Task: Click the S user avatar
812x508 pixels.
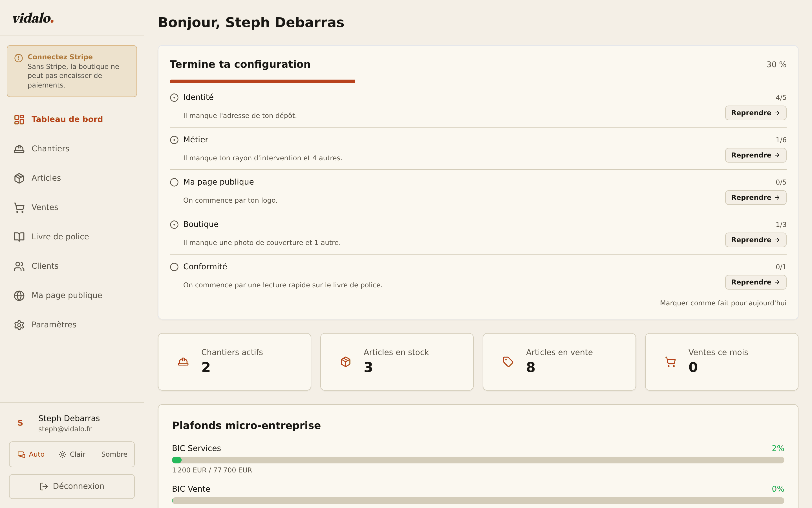Action: point(20,423)
